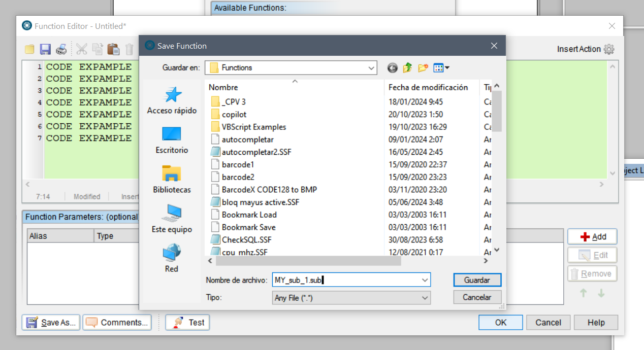
Task: Use the file list vertical scrollbar
Action: coord(497,111)
